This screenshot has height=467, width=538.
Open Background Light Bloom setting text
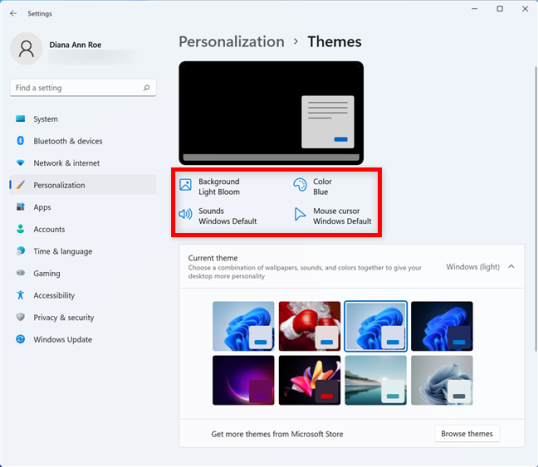(219, 187)
